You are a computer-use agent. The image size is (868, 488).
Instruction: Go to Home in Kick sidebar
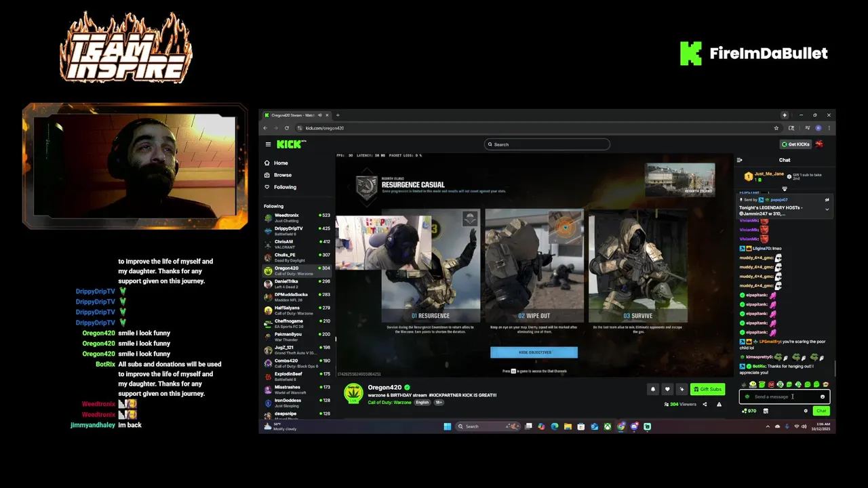tap(281, 163)
